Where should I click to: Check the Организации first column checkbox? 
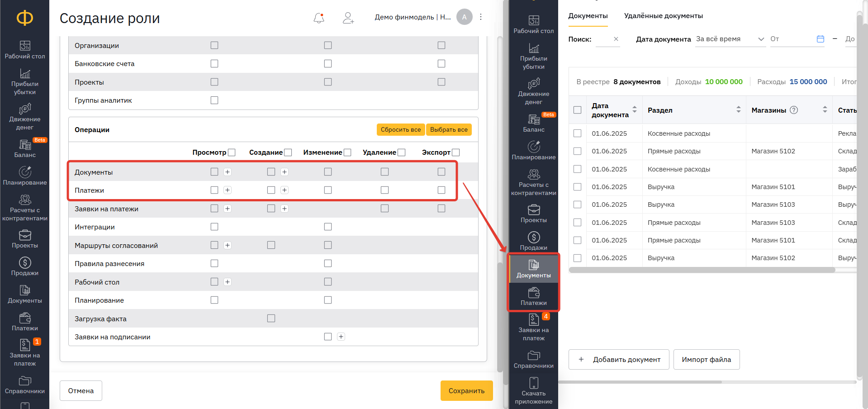point(214,45)
